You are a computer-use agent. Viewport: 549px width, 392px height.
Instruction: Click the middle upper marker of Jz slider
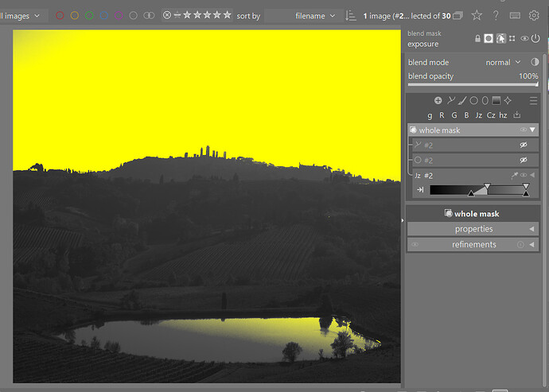pos(487,185)
